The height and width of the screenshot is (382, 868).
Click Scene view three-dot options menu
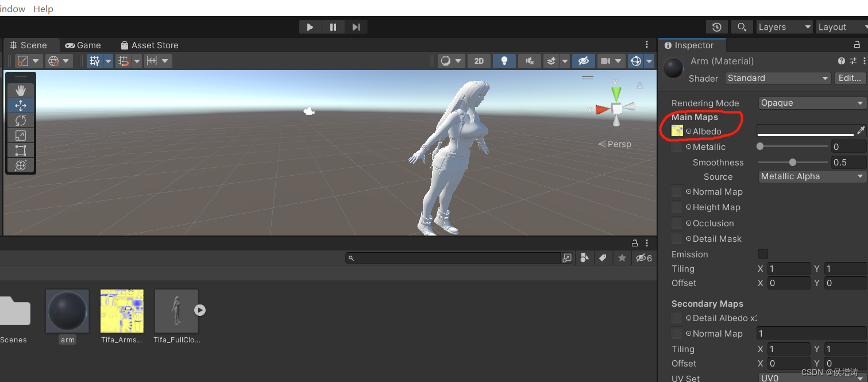coord(647,45)
